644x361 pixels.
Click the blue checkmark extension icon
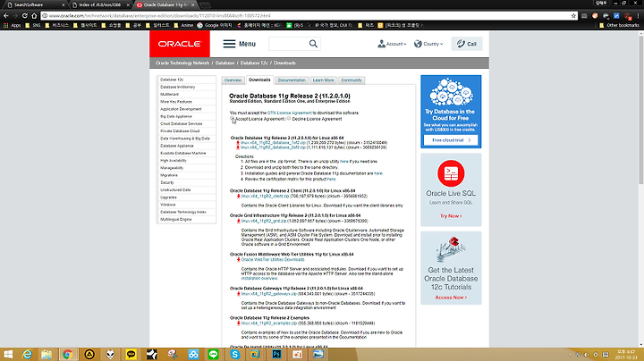click(616, 15)
